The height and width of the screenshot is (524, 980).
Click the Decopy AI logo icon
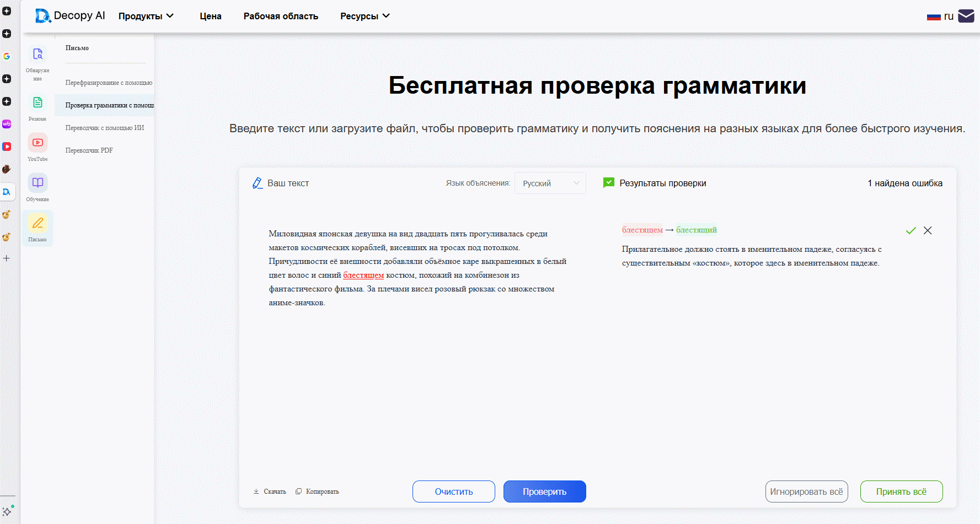tap(43, 15)
